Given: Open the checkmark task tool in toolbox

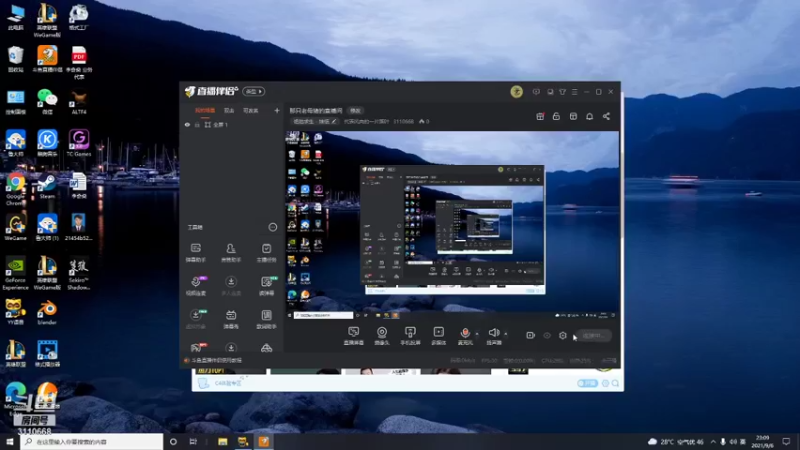Looking at the screenshot, I should [x=266, y=253].
